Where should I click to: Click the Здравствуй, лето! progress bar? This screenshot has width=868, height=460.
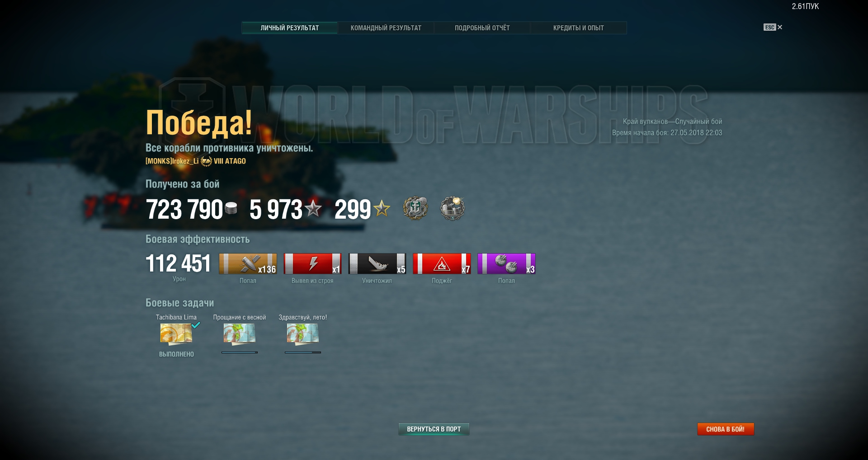[x=303, y=352]
